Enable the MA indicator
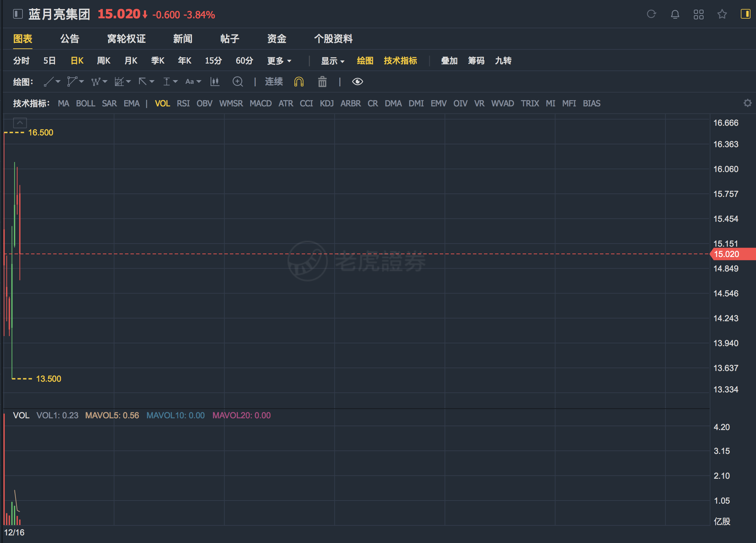Image resolution: width=756 pixels, height=543 pixels. pyautogui.click(x=64, y=103)
